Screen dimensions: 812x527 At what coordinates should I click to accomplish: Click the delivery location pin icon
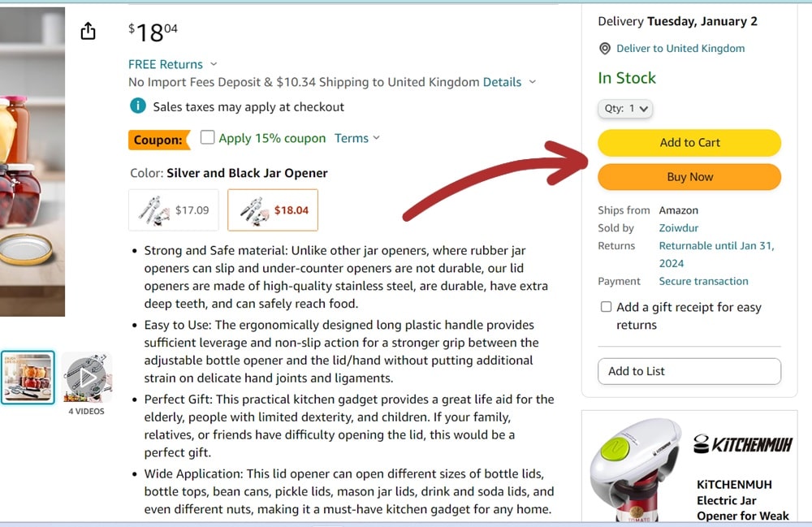coord(605,49)
